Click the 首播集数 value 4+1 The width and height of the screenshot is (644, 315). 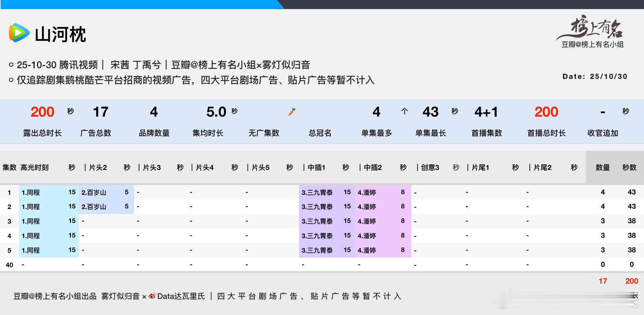[x=486, y=111]
